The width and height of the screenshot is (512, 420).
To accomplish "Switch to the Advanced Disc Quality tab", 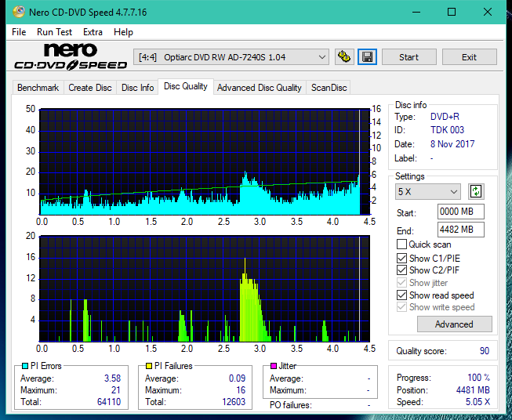I will tap(260, 88).
